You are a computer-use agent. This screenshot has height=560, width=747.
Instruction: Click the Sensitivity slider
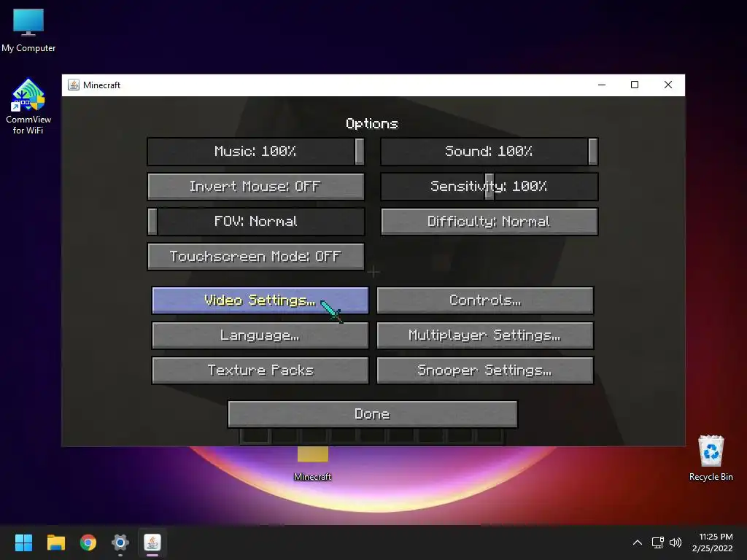pyautogui.click(x=489, y=186)
